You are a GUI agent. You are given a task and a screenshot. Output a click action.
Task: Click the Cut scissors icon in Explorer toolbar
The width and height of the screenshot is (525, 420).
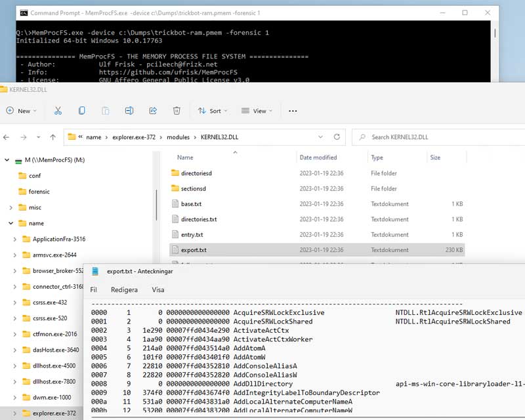pos(58,111)
